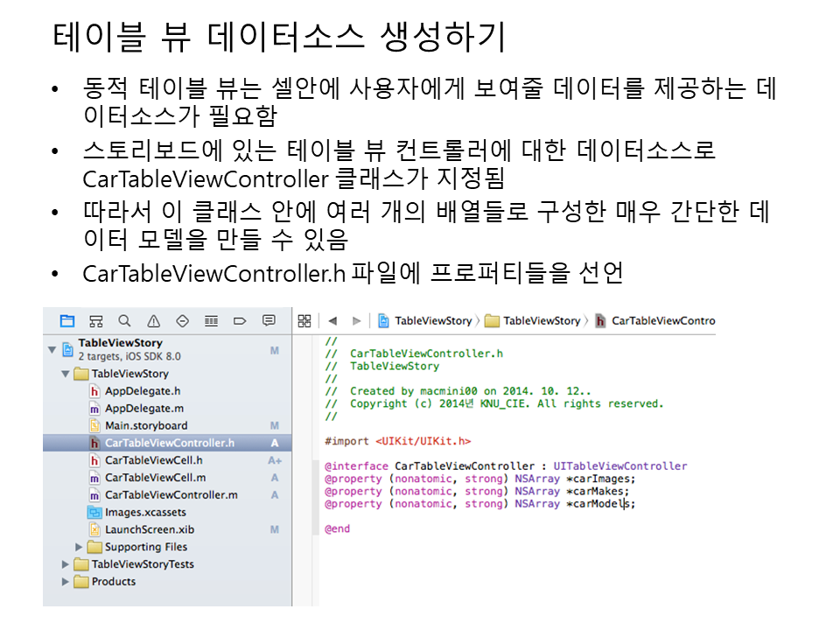The height and width of the screenshot is (630, 840).
Task: Expand the Supporting Files folder
Action: point(80,547)
